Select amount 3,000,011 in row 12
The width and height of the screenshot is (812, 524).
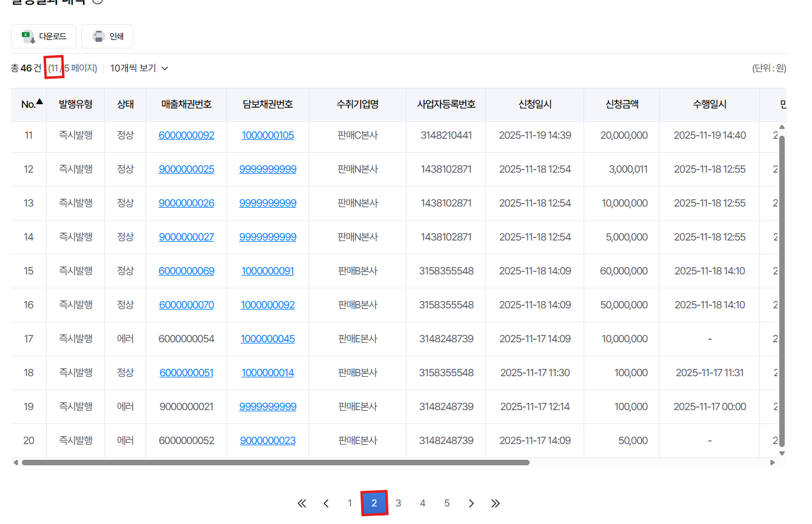(x=628, y=170)
